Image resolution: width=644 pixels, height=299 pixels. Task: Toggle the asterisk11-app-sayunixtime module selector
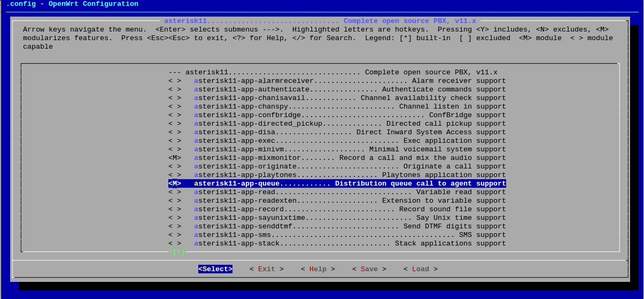(x=175, y=218)
